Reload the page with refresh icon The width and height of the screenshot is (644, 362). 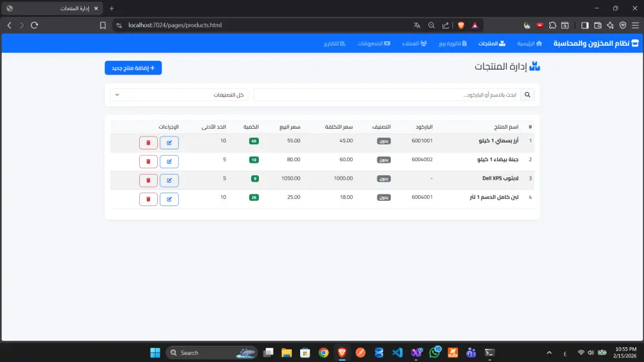(x=35, y=25)
